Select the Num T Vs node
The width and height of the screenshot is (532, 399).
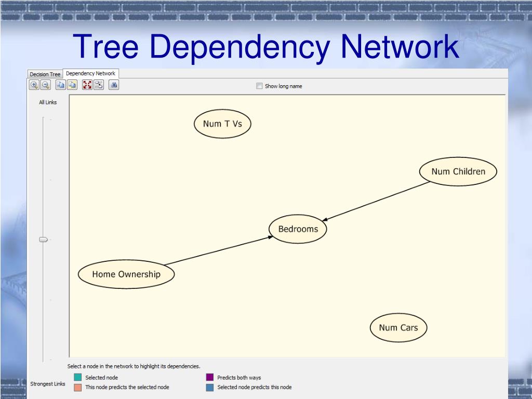click(222, 124)
